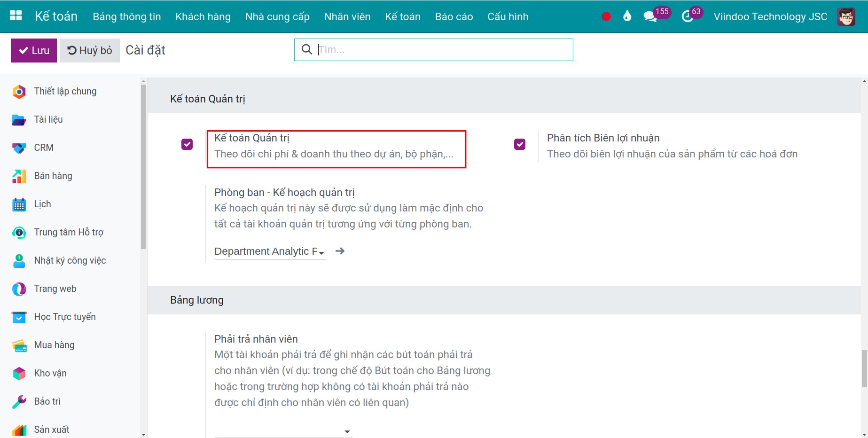Image resolution: width=868 pixels, height=438 pixels.
Task: Open the apps grid menu icon
Action: (16, 16)
